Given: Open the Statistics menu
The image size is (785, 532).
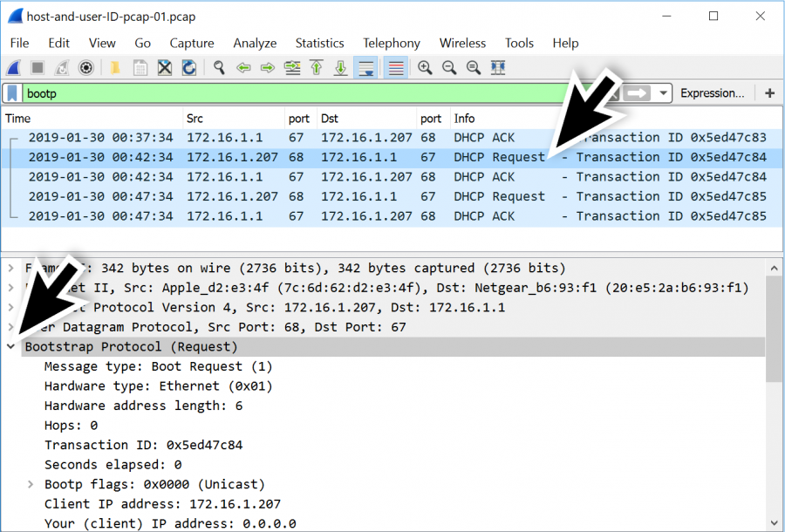Looking at the screenshot, I should coord(319,43).
